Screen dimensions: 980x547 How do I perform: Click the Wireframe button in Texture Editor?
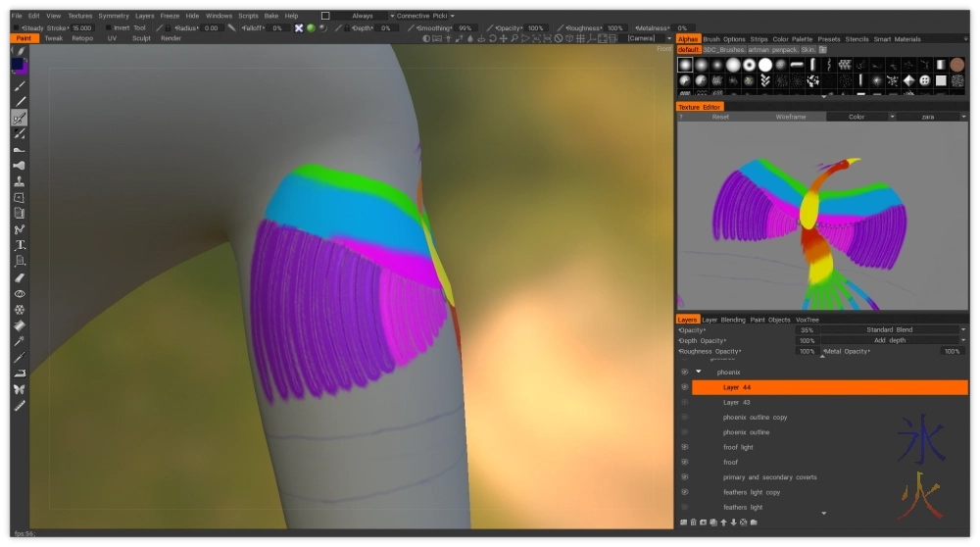(x=790, y=117)
